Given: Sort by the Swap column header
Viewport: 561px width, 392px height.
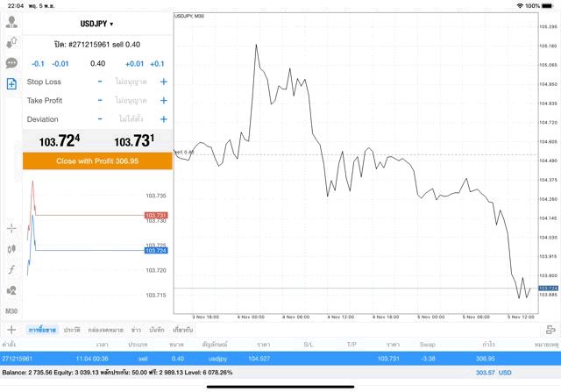Looking at the screenshot, I should click(427, 345).
